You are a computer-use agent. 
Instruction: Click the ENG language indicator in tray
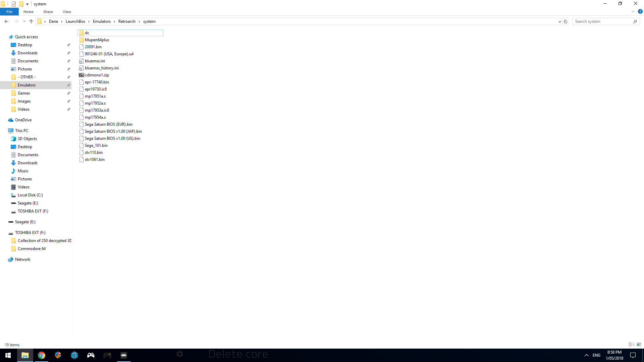tap(596, 355)
